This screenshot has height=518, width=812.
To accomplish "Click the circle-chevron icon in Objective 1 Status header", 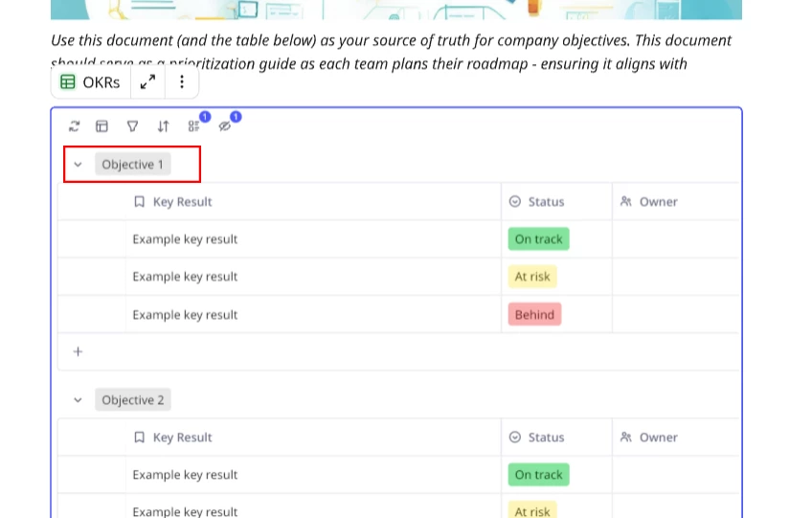I will (515, 201).
